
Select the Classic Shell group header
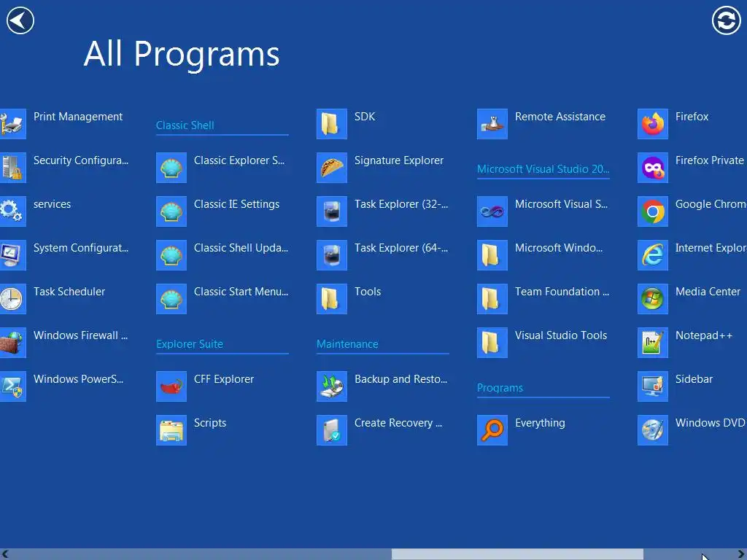[x=185, y=125]
